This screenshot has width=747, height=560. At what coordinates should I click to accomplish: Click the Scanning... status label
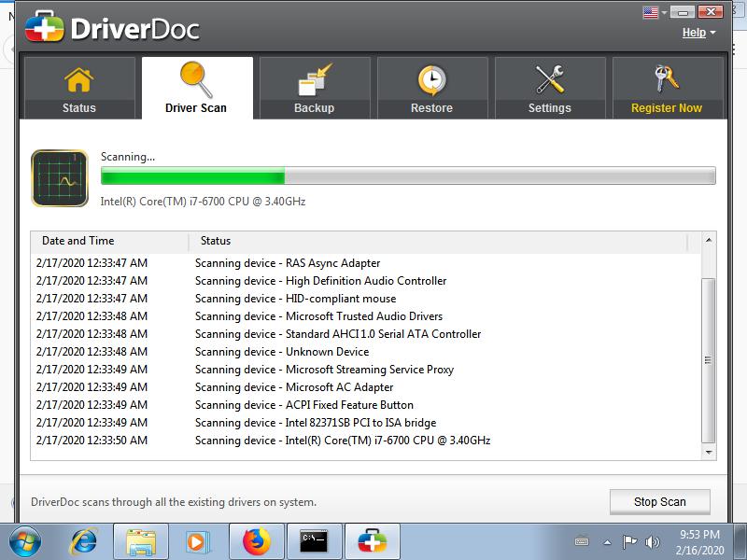128,157
